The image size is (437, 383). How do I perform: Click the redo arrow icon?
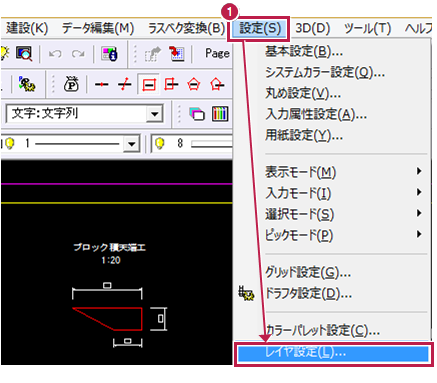click(x=78, y=54)
